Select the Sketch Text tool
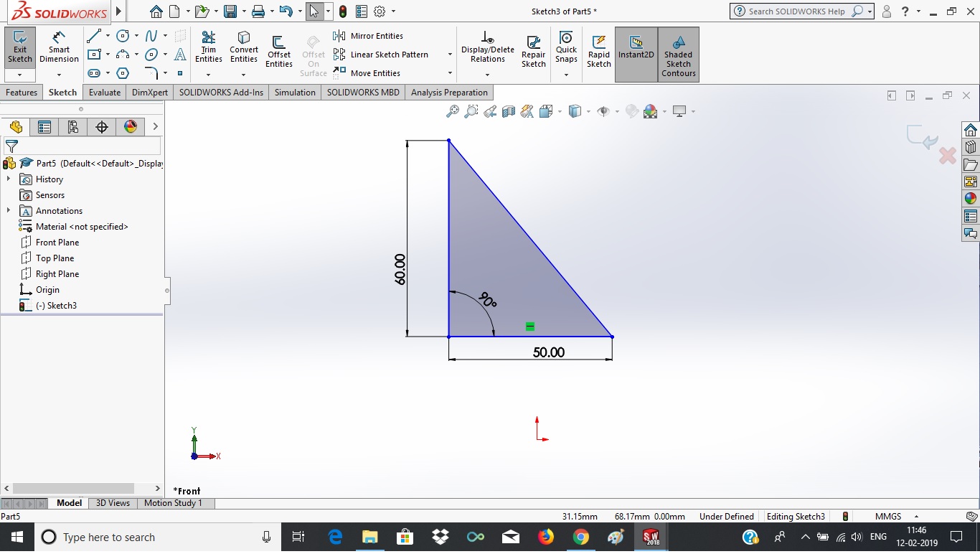This screenshot has height=554, width=980. [x=180, y=55]
